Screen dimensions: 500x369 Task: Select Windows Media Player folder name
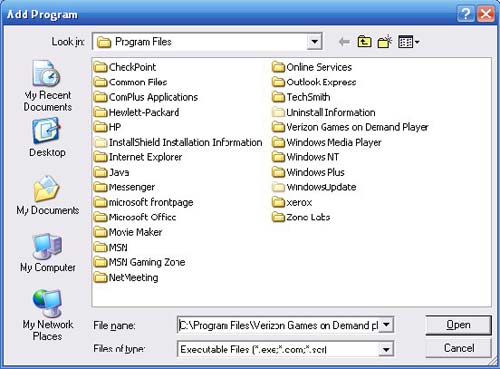click(x=334, y=142)
